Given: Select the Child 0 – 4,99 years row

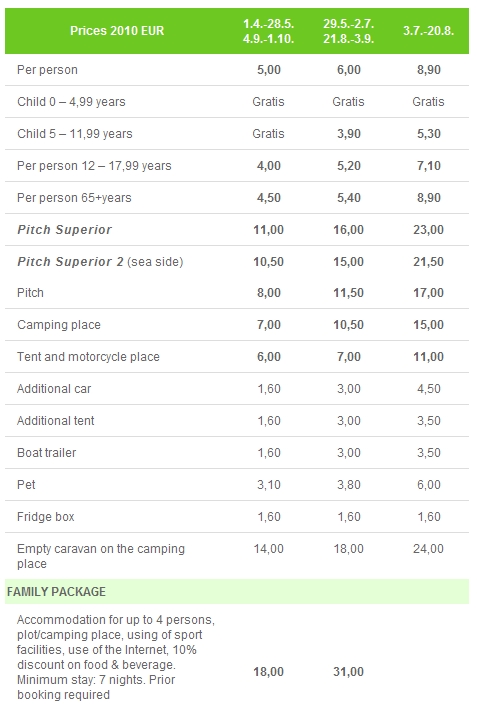Looking at the screenshot, I should pyautogui.click(x=237, y=102).
